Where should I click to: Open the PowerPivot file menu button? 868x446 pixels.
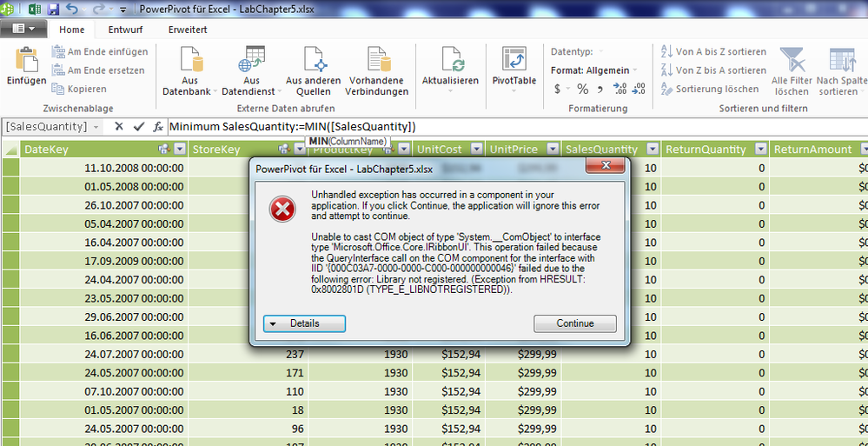(23, 29)
